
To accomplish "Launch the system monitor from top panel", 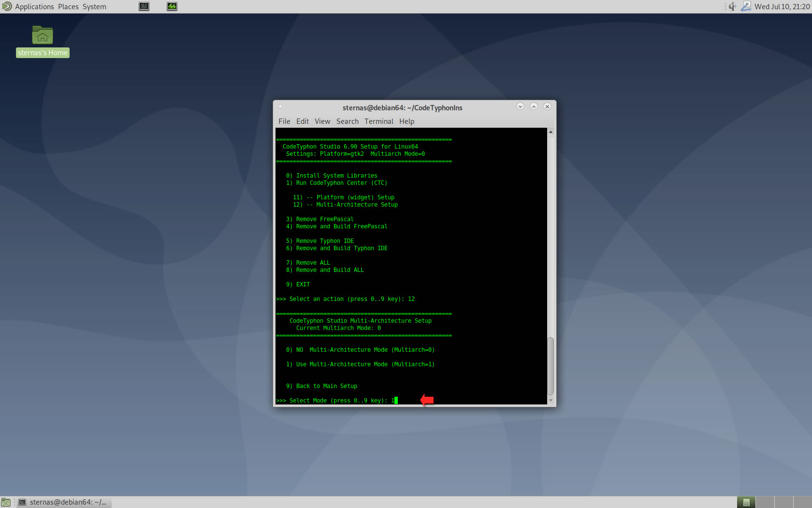I will 172,6.
